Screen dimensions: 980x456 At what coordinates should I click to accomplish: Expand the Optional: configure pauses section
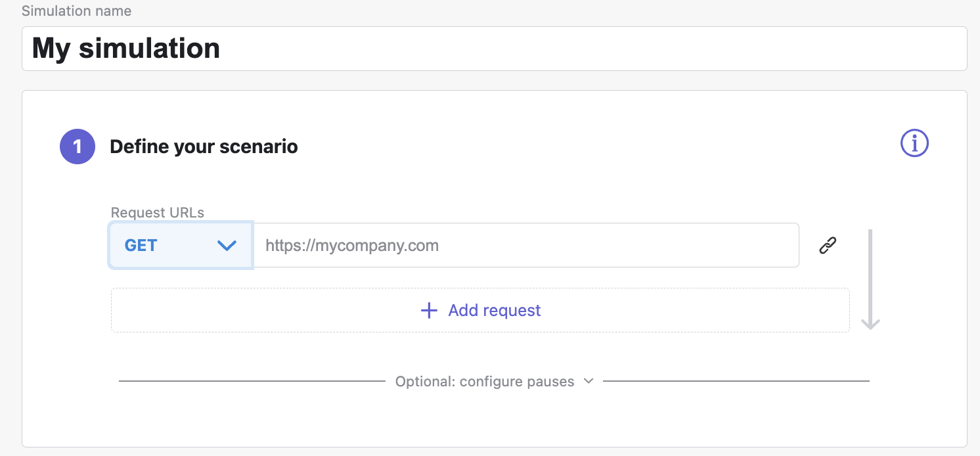(485, 382)
